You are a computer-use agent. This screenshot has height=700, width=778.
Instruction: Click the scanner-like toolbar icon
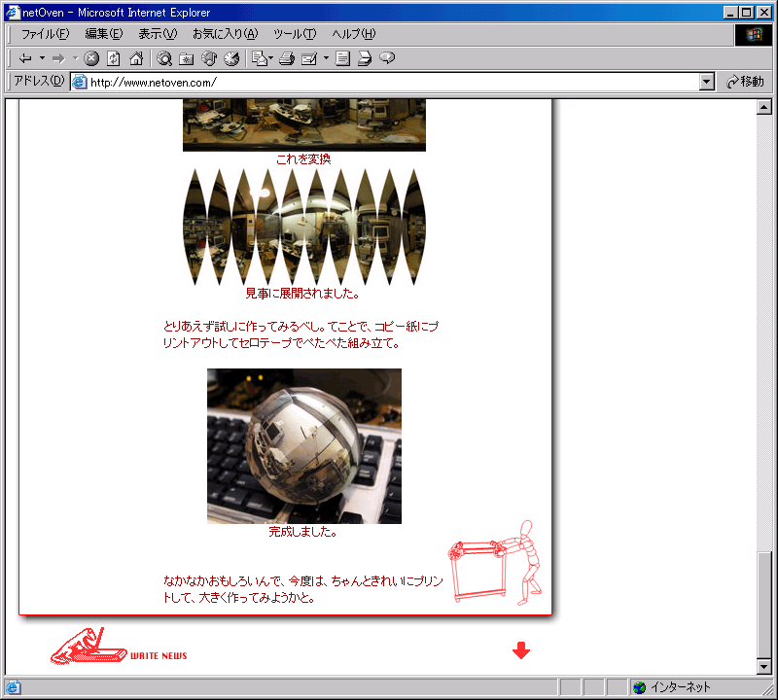365,58
